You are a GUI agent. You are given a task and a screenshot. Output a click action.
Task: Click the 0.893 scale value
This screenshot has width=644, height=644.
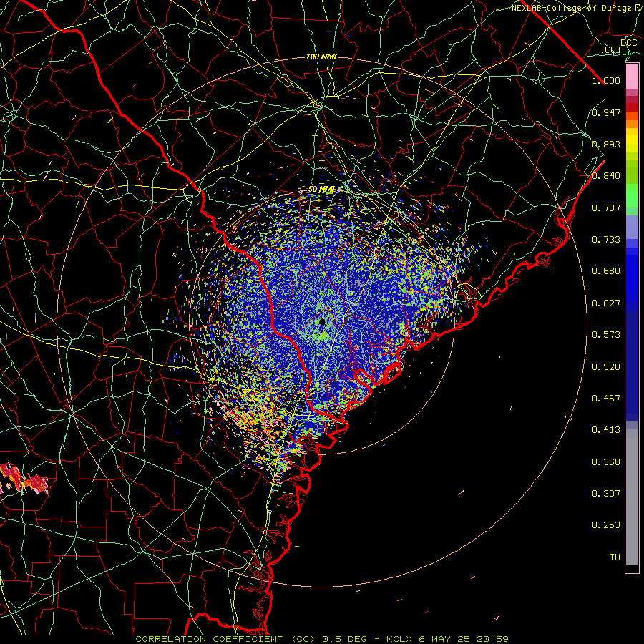pyautogui.click(x=606, y=144)
